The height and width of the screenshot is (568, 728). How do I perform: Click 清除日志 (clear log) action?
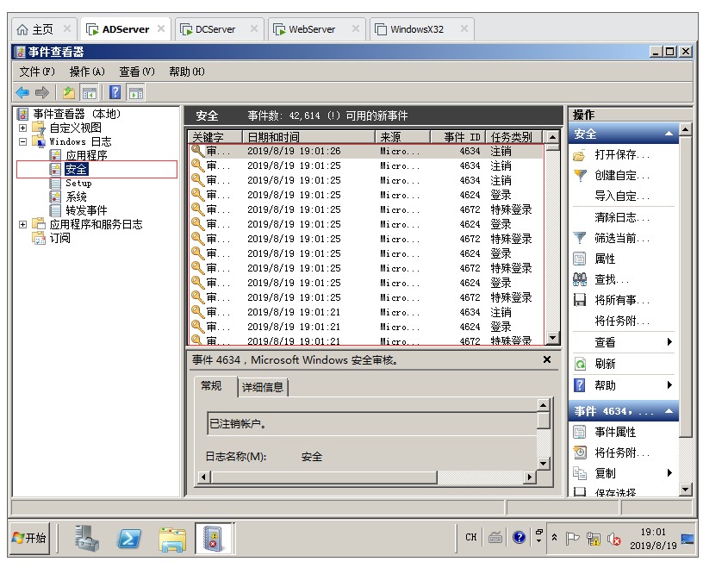click(x=616, y=217)
